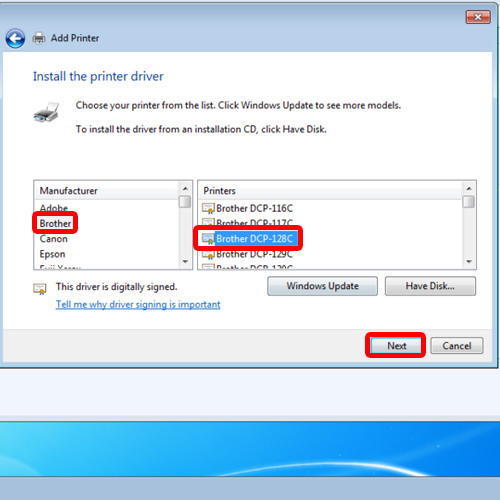Choose Brother DCP-116C printer
Image resolution: width=500 pixels, height=500 pixels.
(254, 209)
